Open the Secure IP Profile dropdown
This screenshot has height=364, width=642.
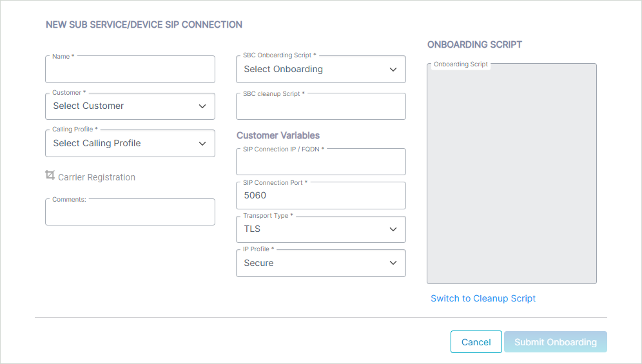point(321,263)
